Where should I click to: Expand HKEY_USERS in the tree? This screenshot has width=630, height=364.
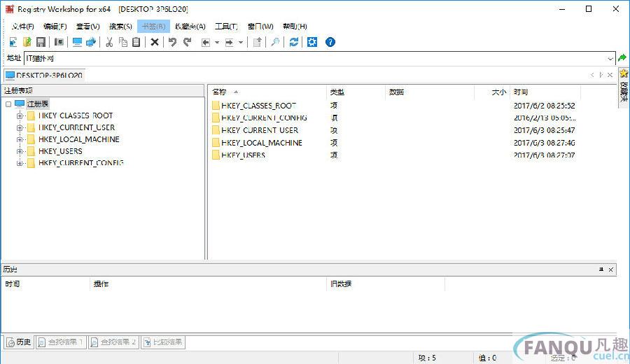click(20, 151)
